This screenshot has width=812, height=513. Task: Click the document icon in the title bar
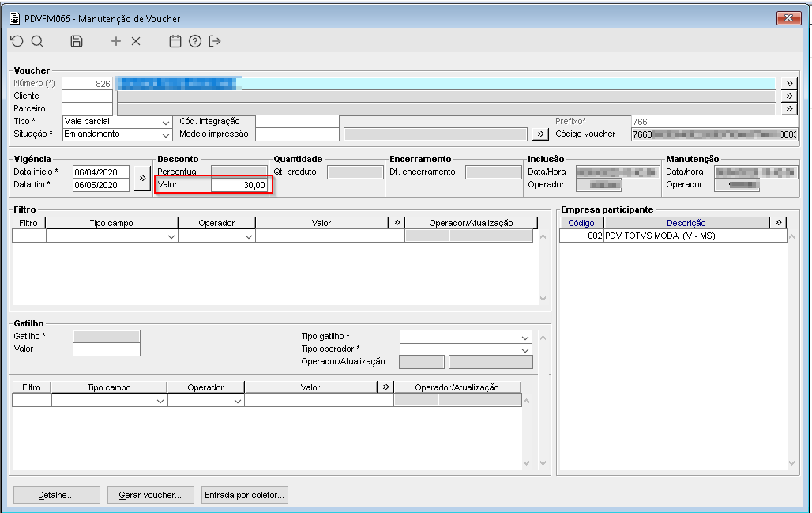[x=15, y=19]
